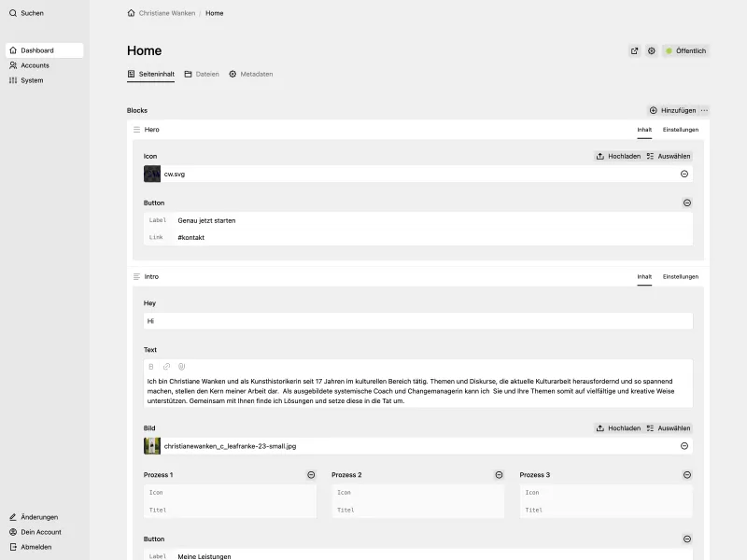This screenshot has width=747, height=560.
Task: Remove the Prozess 1 block
Action: [x=312, y=474]
